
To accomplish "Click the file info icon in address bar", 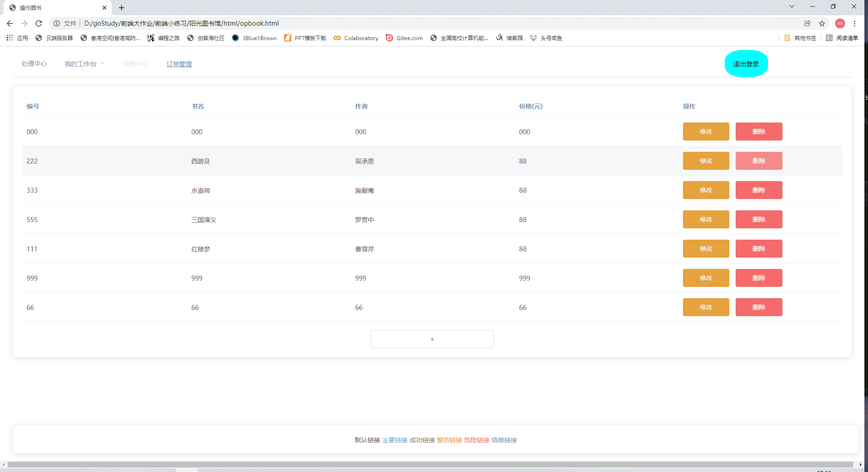I will [57, 23].
